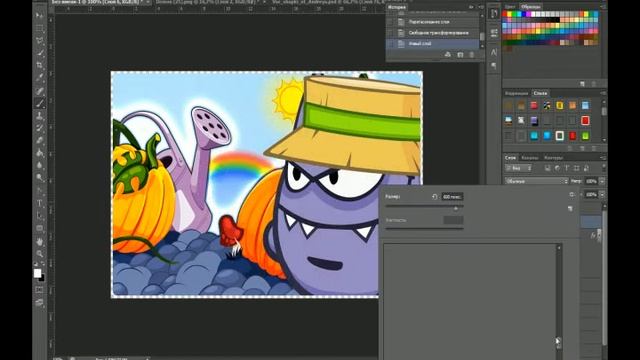Click the black background color swatch
Viewport: 640px width, 360px height.
point(42,278)
